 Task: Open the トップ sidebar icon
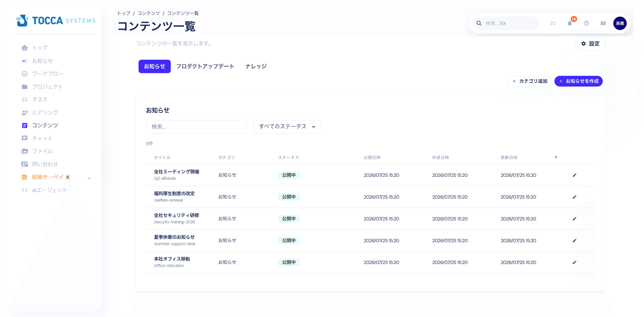[x=24, y=48]
